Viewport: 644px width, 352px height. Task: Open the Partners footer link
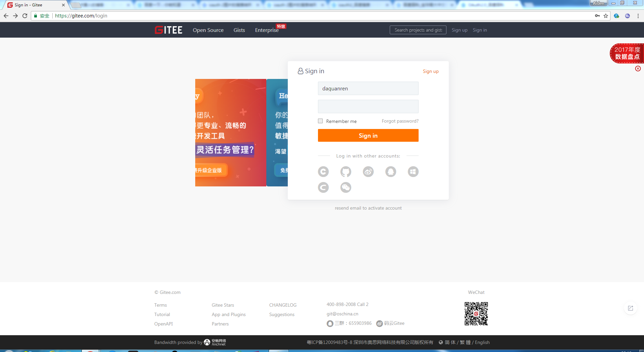point(220,324)
